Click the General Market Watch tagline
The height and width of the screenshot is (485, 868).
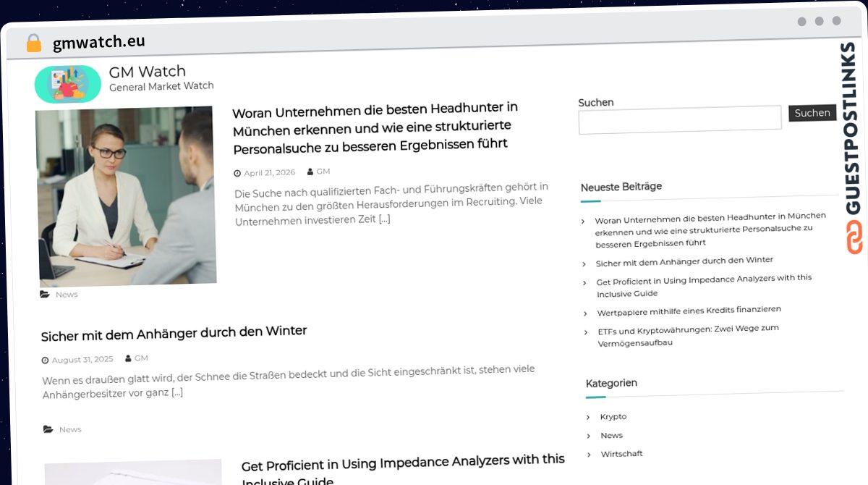click(161, 86)
